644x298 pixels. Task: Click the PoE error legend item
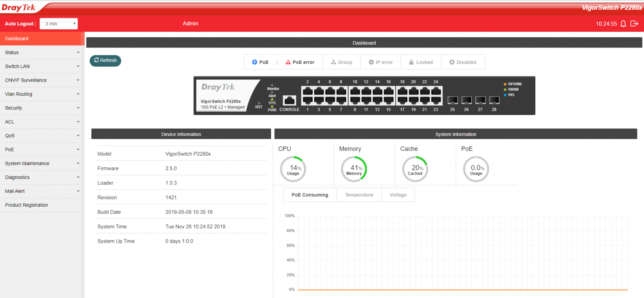click(x=300, y=62)
